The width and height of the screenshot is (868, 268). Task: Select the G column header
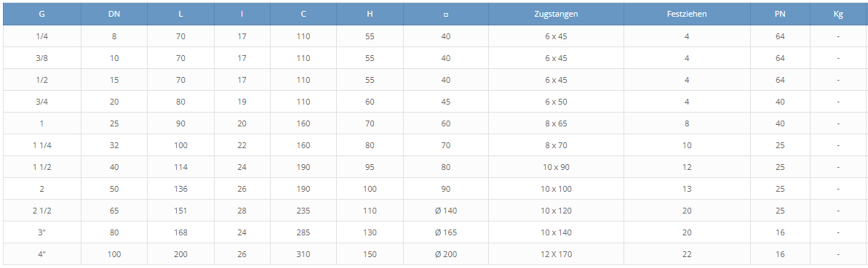[42, 15]
